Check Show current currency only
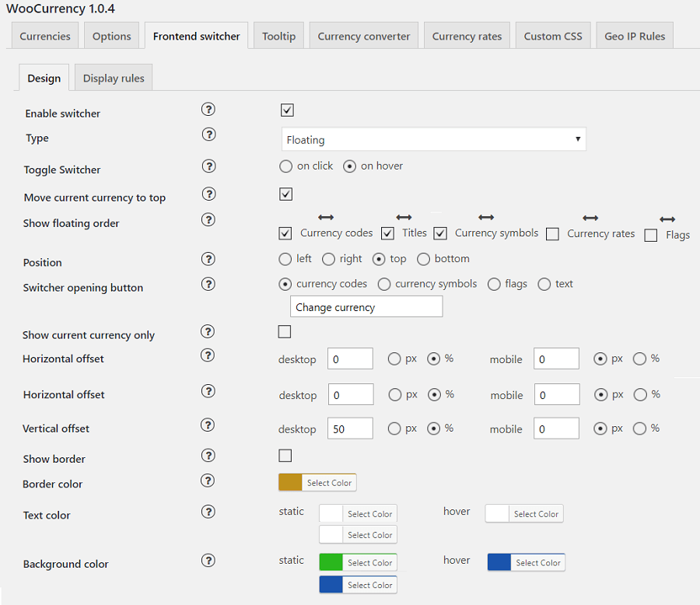This screenshot has width=700, height=605. click(285, 332)
